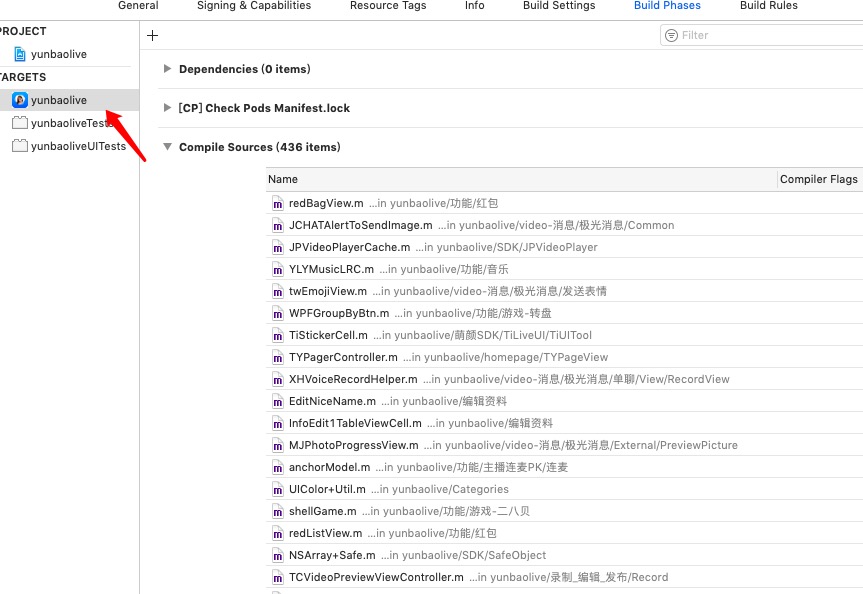The height and width of the screenshot is (594, 863).
Task: Click XHVoiceRecordHelper.m file icon
Action: pyautogui.click(x=277, y=380)
